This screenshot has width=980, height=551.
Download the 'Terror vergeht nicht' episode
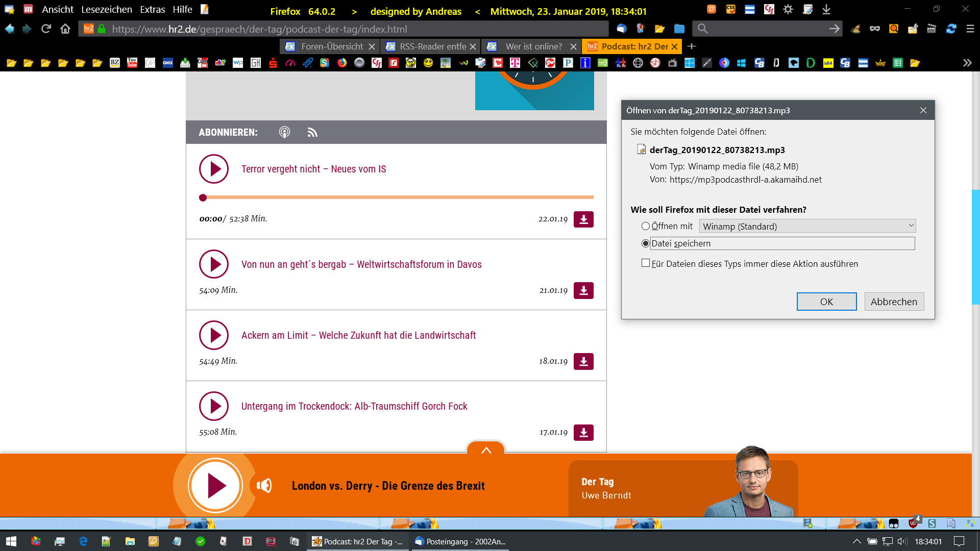click(x=583, y=219)
